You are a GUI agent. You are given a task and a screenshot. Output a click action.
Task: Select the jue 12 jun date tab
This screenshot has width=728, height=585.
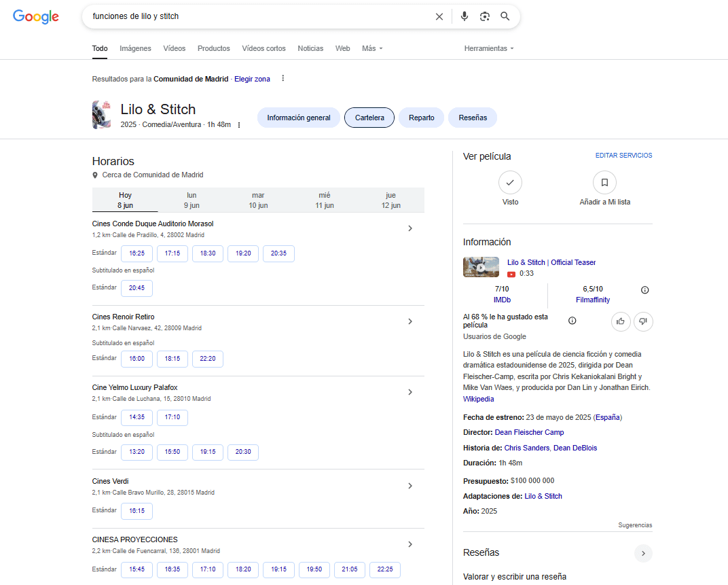[391, 200]
